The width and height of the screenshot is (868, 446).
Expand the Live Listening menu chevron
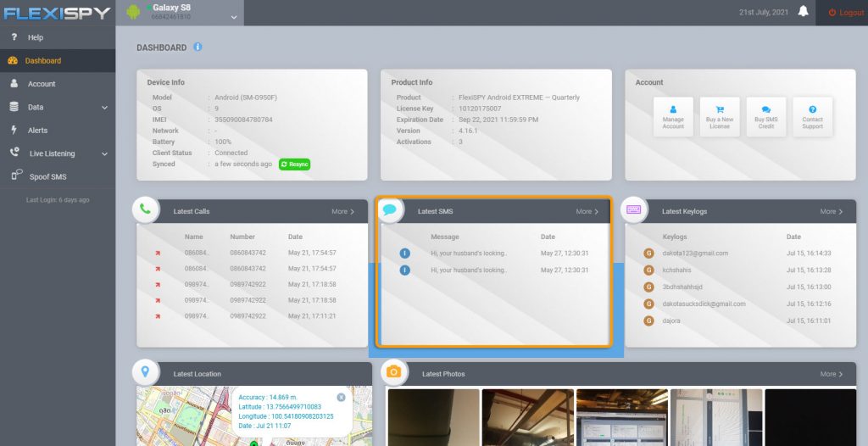click(x=104, y=154)
